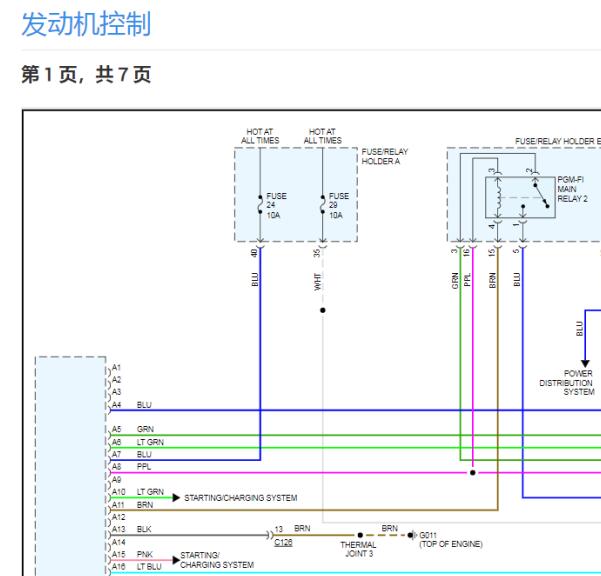Click terminal A8 PPL label

click(131, 467)
